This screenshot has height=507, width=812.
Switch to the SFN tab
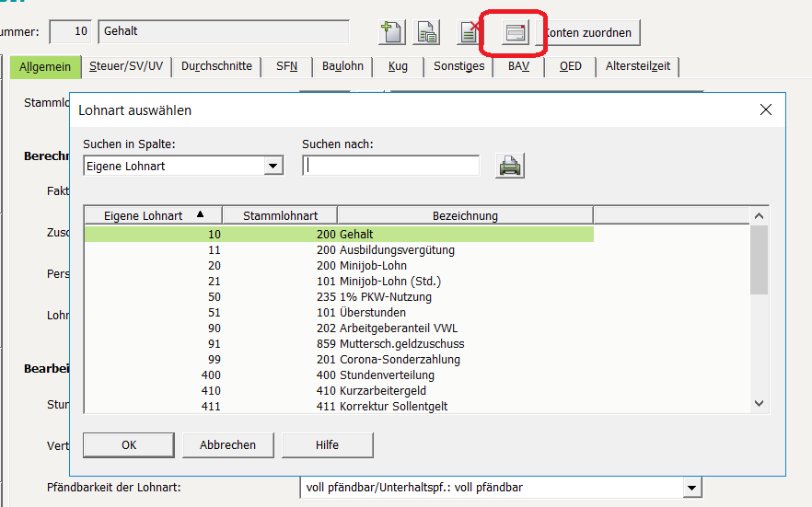point(286,66)
